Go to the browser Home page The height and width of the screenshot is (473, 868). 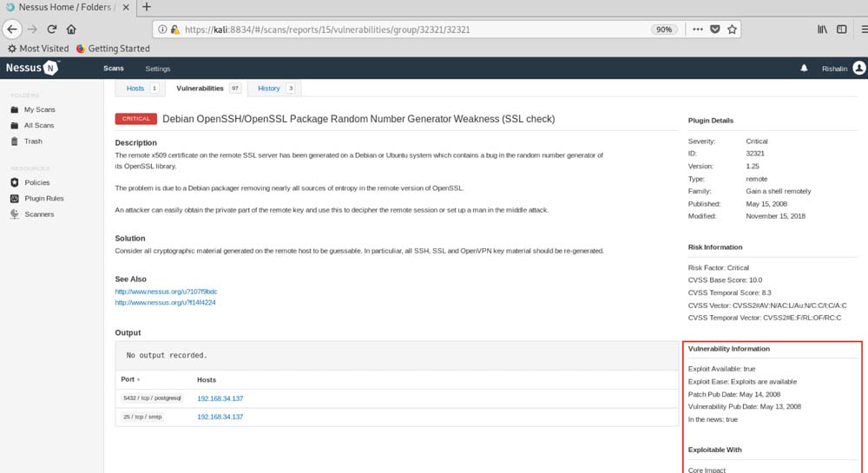[71, 30]
